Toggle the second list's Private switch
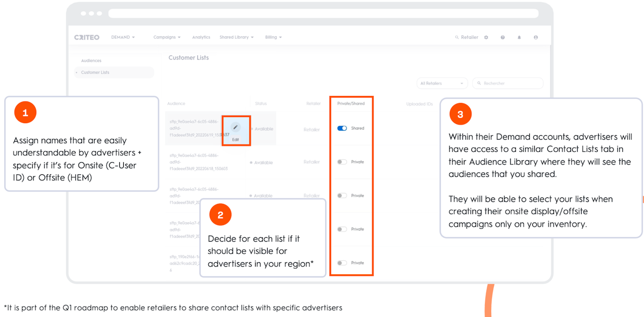 tap(342, 162)
